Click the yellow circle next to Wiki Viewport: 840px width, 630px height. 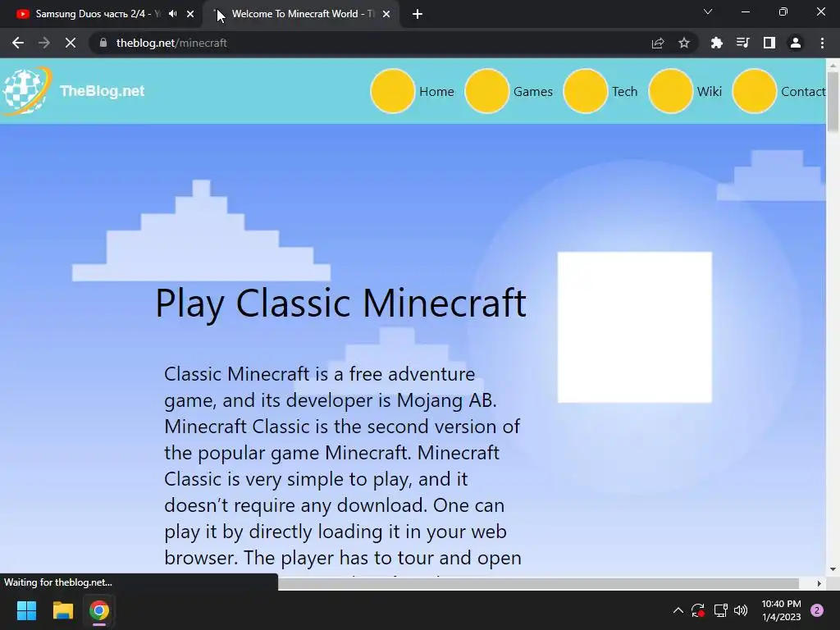671,91
